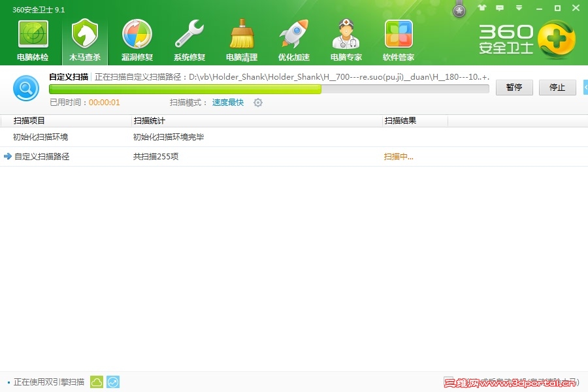
Task: Open the 系统修复 system repair wrench
Action: pyautogui.click(x=189, y=41)
